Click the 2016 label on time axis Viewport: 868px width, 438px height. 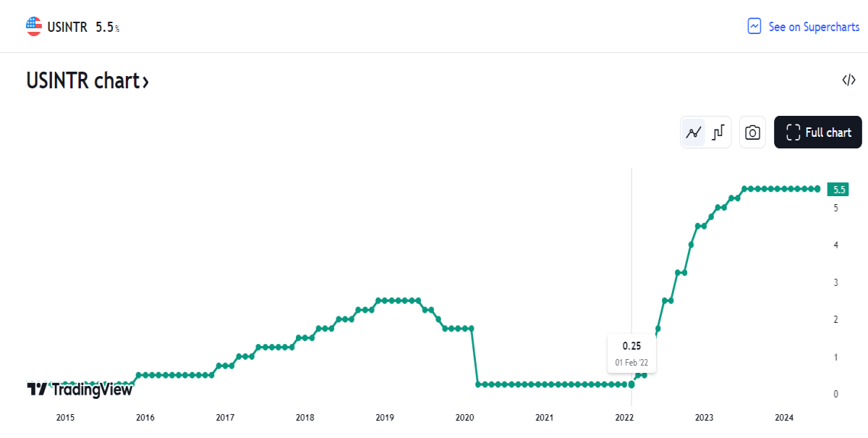point(145,418)
